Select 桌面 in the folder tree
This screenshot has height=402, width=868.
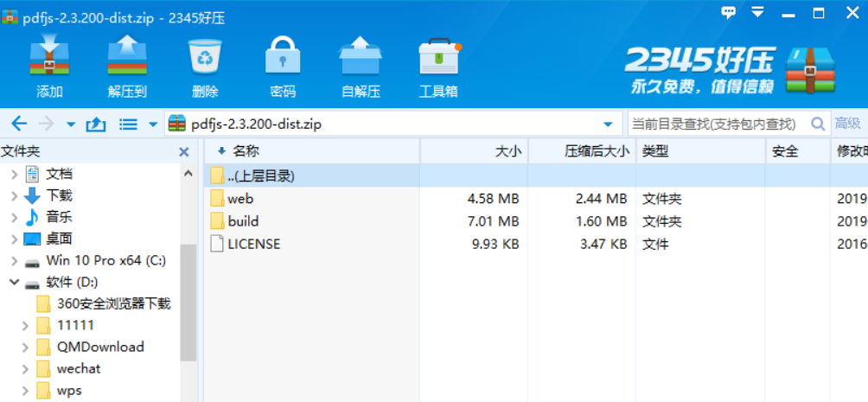60,239
